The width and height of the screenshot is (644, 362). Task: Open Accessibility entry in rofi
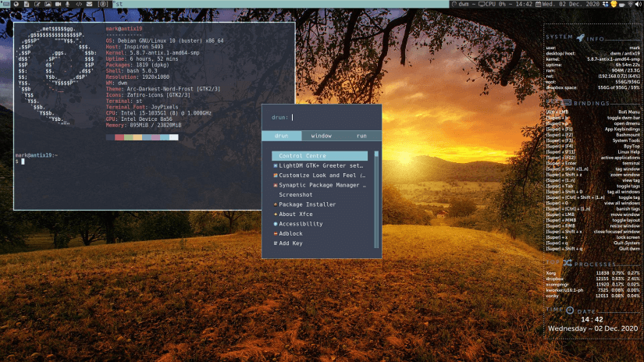click(319, 224)
